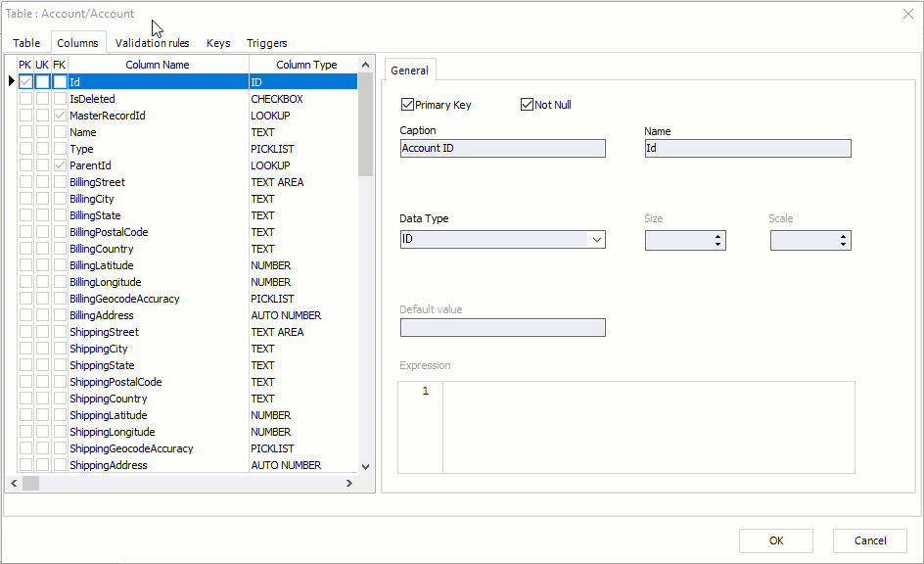The width and height of the screenshot is (924, 564).
Task: Select the ShippingLatitude column row
Action: pyautogui.click(x=187, y=415)
